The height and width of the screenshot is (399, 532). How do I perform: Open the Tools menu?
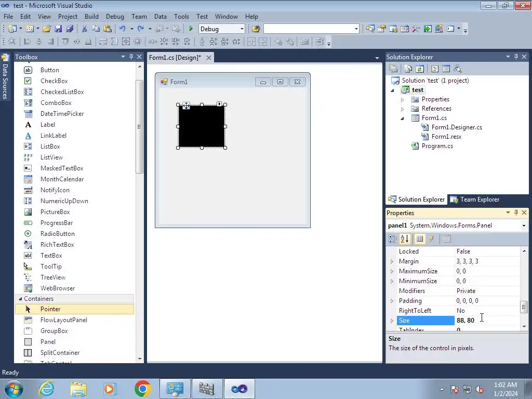click(181, 16)
